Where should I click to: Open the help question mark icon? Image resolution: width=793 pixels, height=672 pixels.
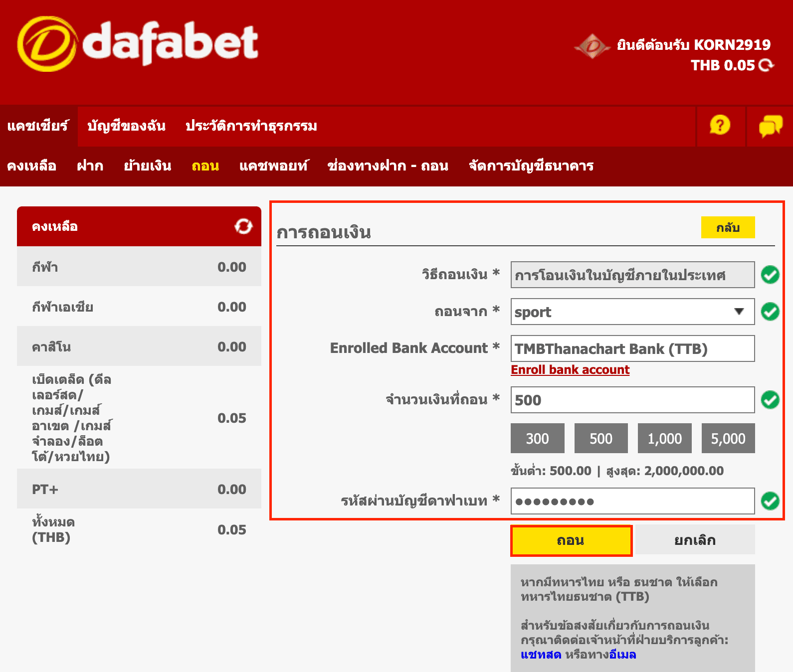[x=720, y=125]
